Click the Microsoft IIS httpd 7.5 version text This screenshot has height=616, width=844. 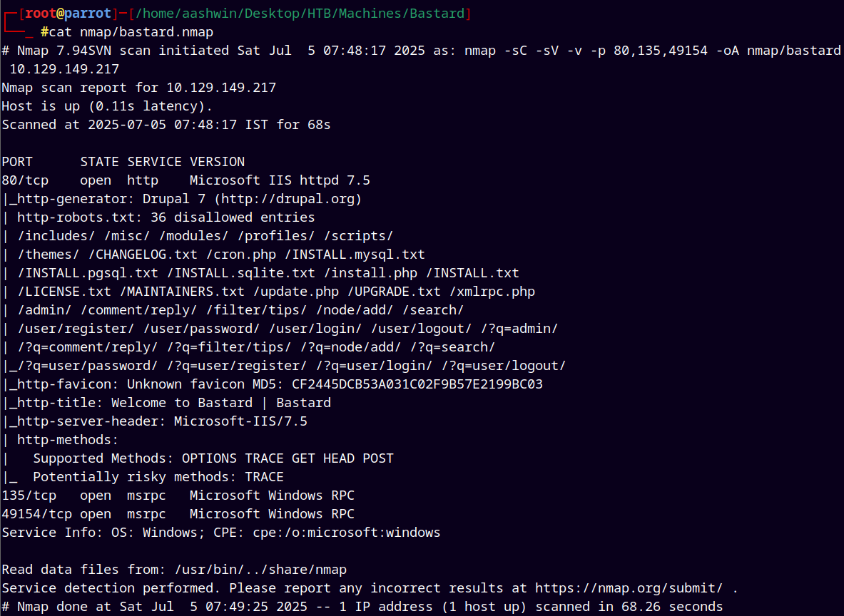point(280,180)
